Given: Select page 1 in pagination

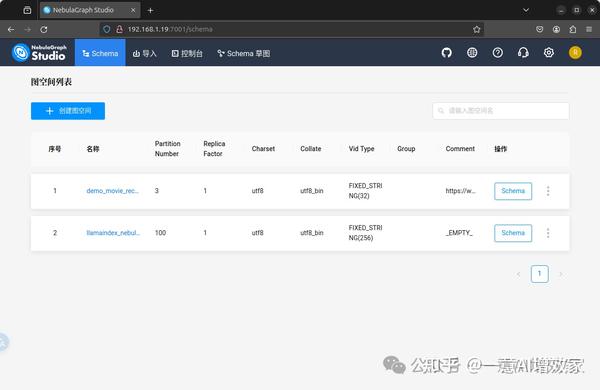Looking at the screenshot, I should click(x=540, y=274).
